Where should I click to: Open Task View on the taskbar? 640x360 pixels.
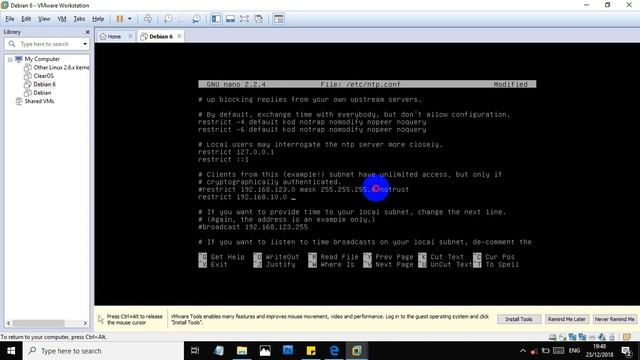click(x=195, y=351)
